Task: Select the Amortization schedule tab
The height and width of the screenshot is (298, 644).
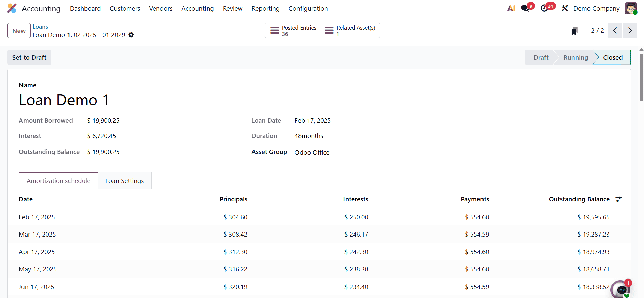Action: pyautogui.click(x=58, y=181)
